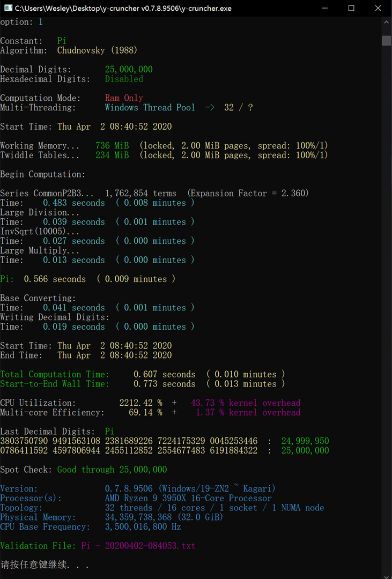The image size is (392, 579).
Task: Click red 'Ram Only' computation mode
Action: pyautogui.click(x=124, y=98)
